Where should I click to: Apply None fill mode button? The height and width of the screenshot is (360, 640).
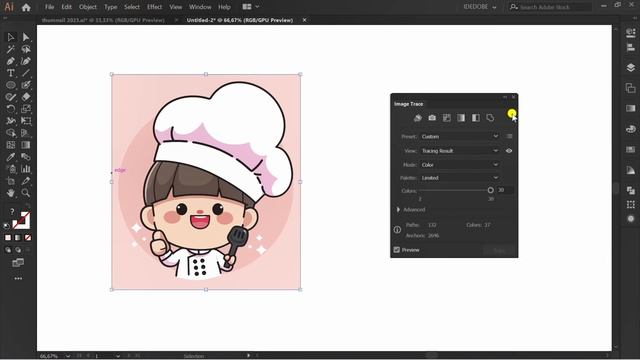(28, 238)
